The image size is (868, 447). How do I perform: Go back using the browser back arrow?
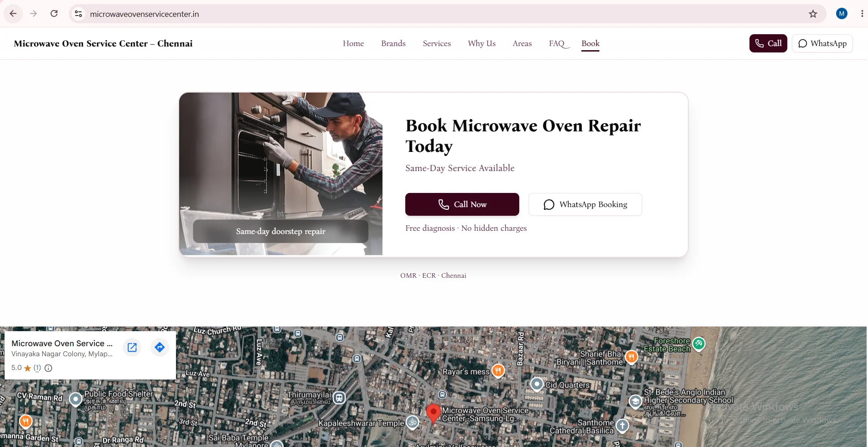pyautogui.click(x=13, y=14)
